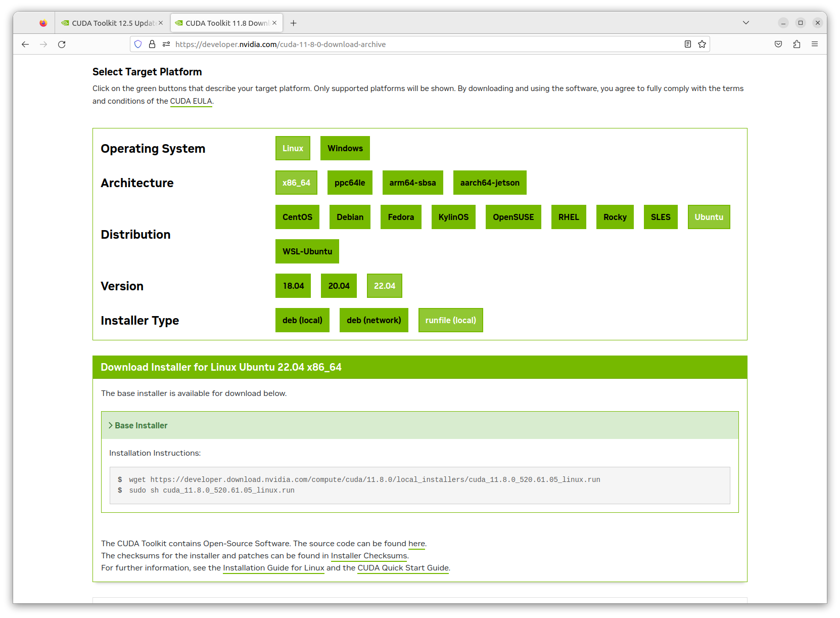Open a new tab with plus button

tap(294, 23)
